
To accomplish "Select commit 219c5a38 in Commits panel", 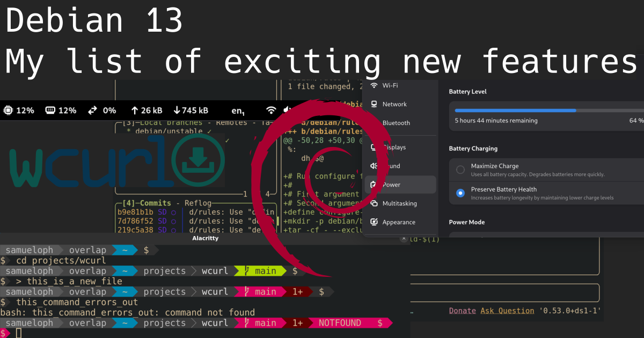I will [x=196, y=230].
